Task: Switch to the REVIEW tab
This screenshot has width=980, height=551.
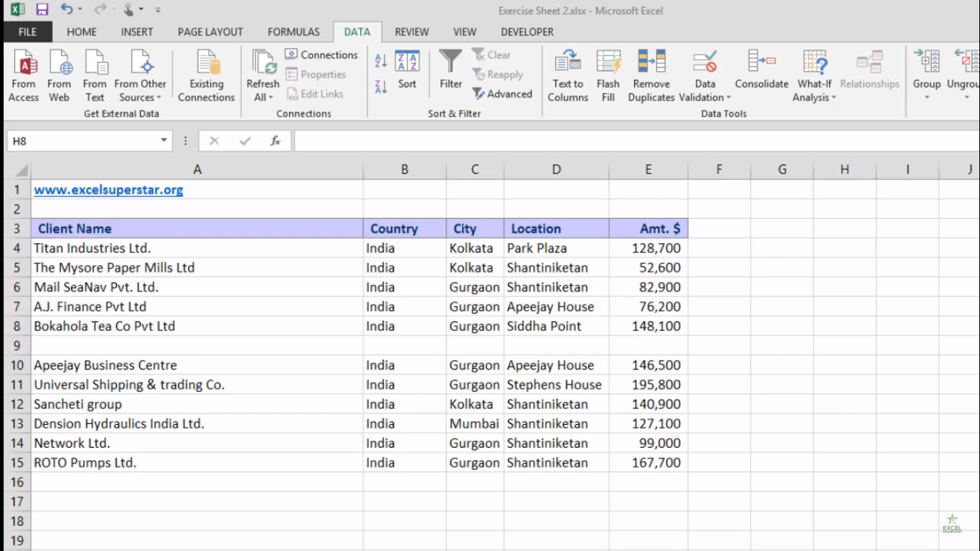Action: coord(412,32)
